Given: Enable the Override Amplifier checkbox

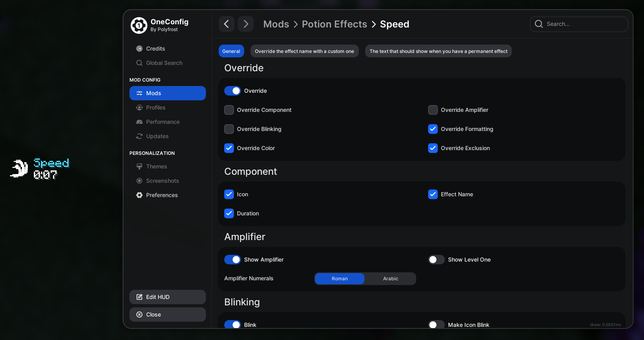Looking at the screenshot, I should pyautogui.click(x=433, y=110).
